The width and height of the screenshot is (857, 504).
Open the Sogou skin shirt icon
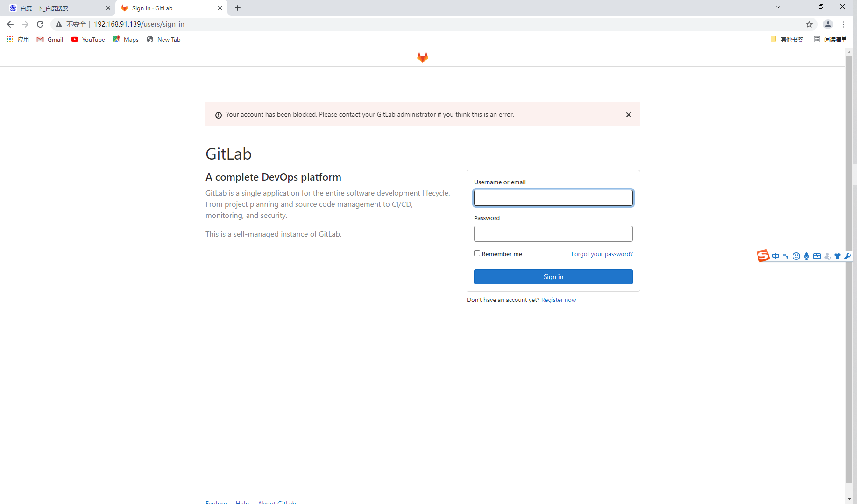(x=837, y=256)
